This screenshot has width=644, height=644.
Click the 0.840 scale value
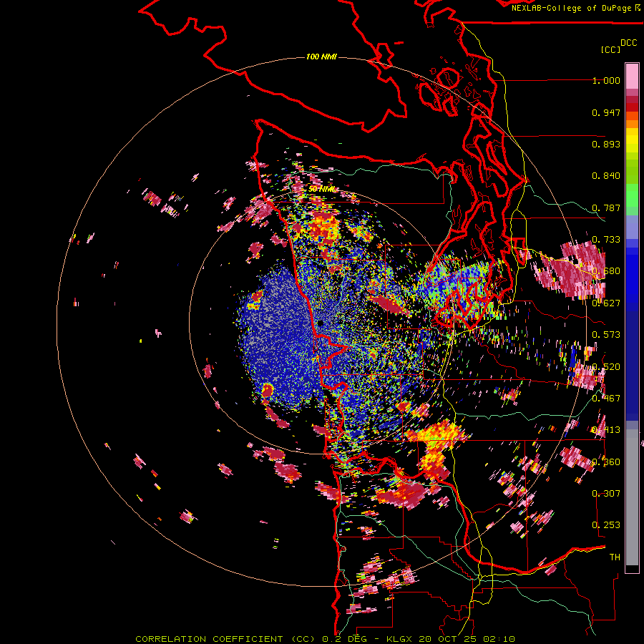point(606,176)
